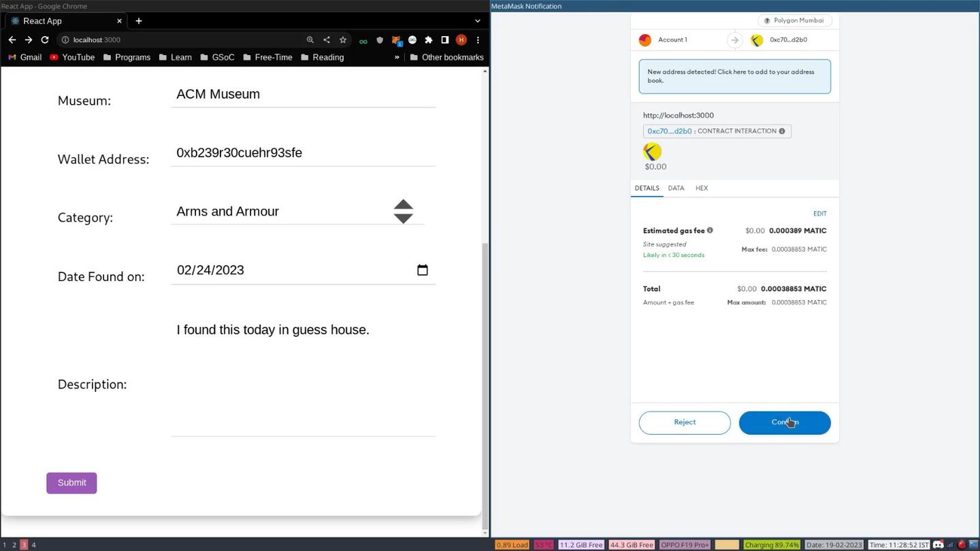Add new address to address book
Screen dimensions: 980x551
[734, 76]
